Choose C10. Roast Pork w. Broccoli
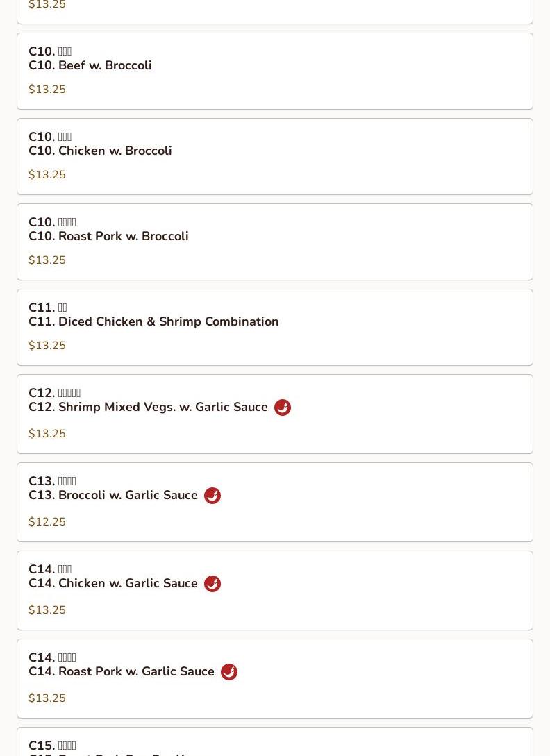This screenshot has width=550, height=756. tap(275, 242)
